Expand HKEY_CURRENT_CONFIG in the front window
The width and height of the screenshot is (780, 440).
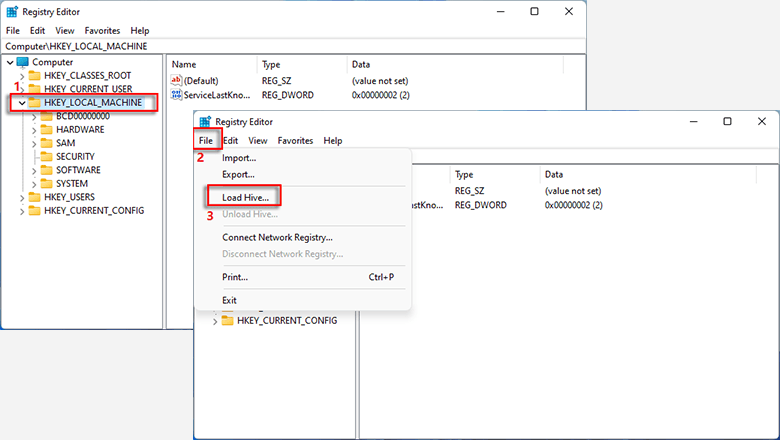pos(215,321)
